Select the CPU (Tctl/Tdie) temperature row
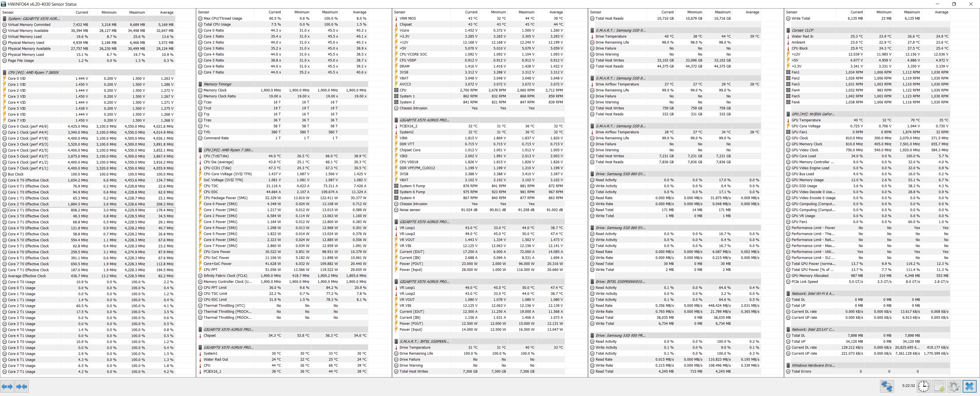The width and height of the screenshot is (980, 396). tap(216, 156)
